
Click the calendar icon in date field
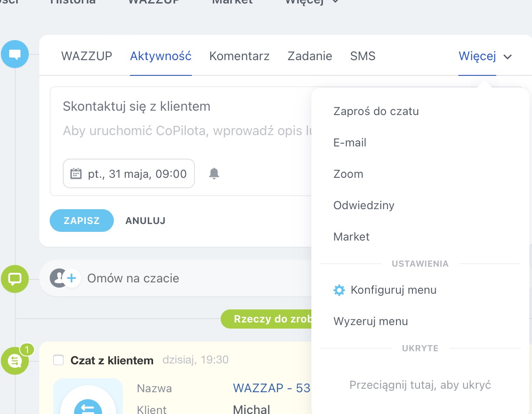click(76, 174)
